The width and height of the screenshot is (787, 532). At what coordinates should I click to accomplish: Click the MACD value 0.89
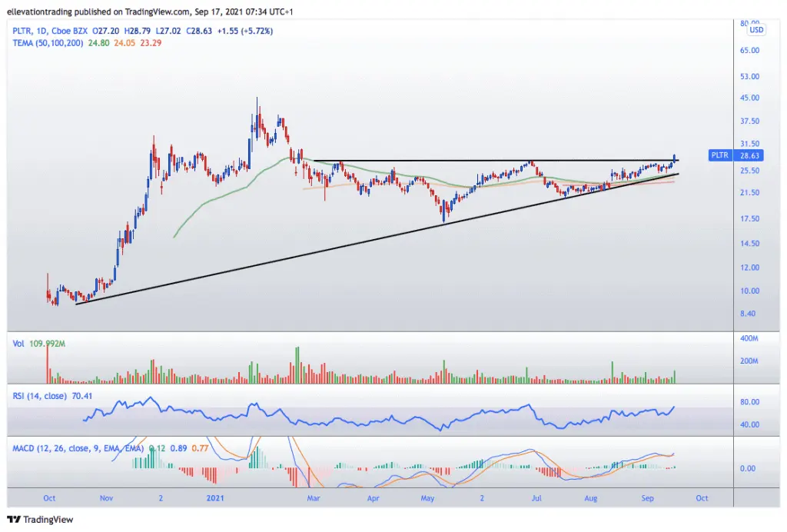click(x=178, y=448)
